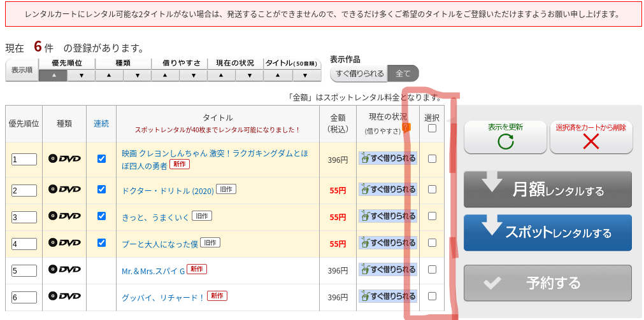Sort by 現在の状況 descending arrow
The image size is (644, 320).
coord(249,76)
